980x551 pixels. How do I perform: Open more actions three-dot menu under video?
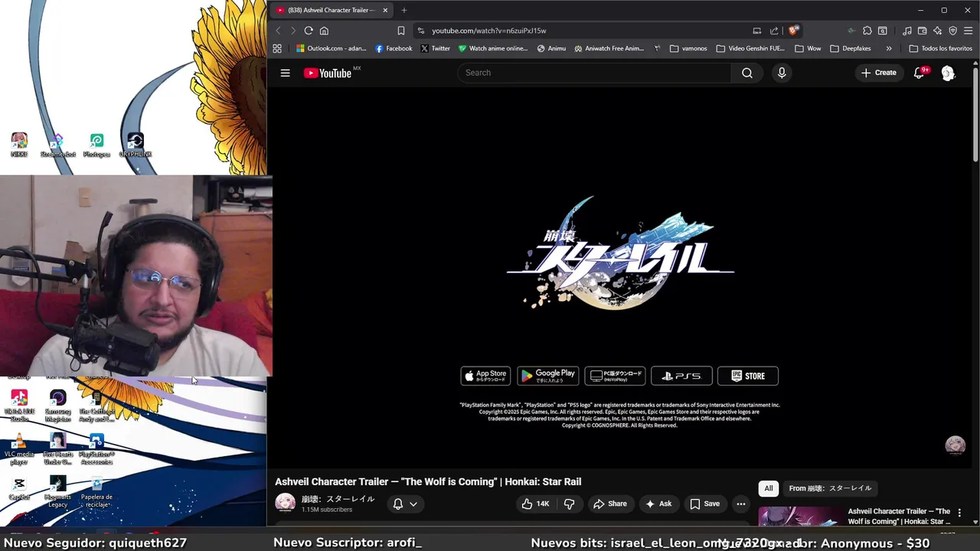pos(741,504)
